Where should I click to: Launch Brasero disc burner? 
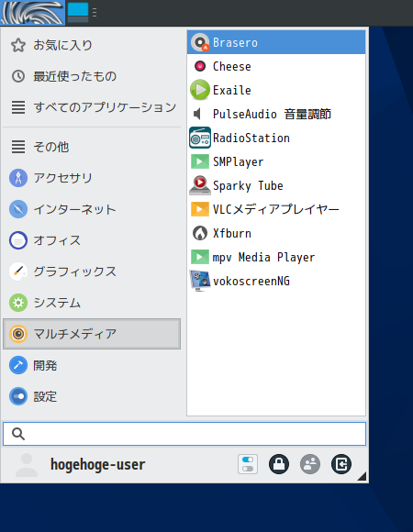tap(276, 42)
